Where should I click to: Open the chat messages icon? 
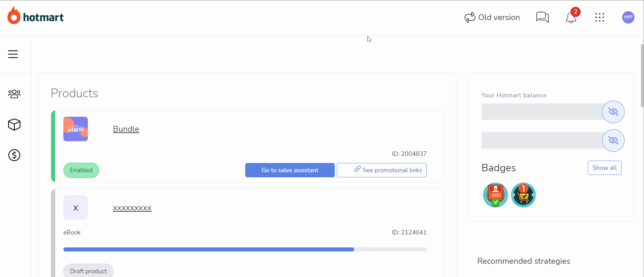(x=543, y=17)
